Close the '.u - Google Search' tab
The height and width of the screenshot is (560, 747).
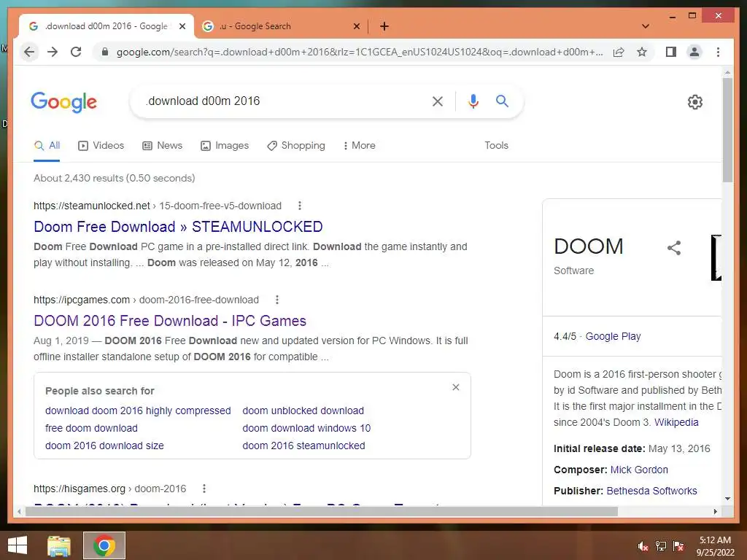356,26
